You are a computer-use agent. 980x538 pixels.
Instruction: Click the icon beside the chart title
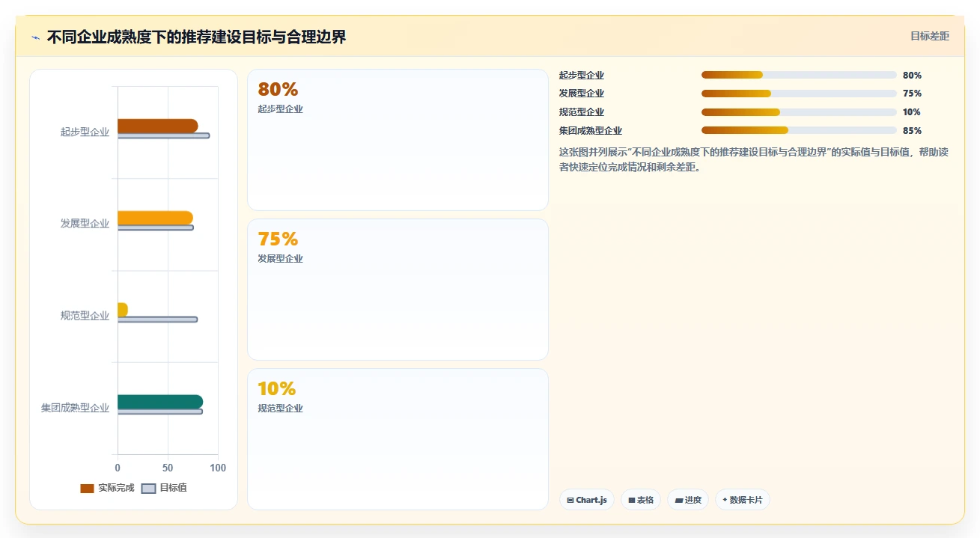(x=35, y=37)
